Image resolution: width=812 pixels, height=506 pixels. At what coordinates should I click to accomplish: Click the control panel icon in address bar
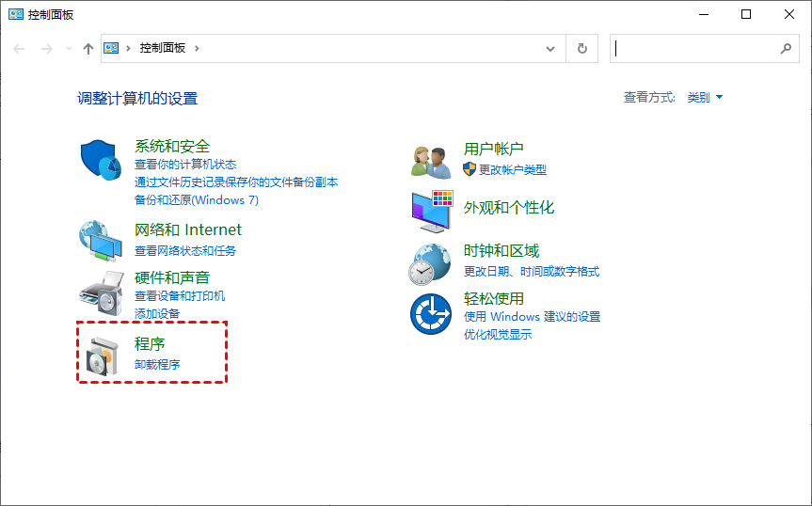111,48
